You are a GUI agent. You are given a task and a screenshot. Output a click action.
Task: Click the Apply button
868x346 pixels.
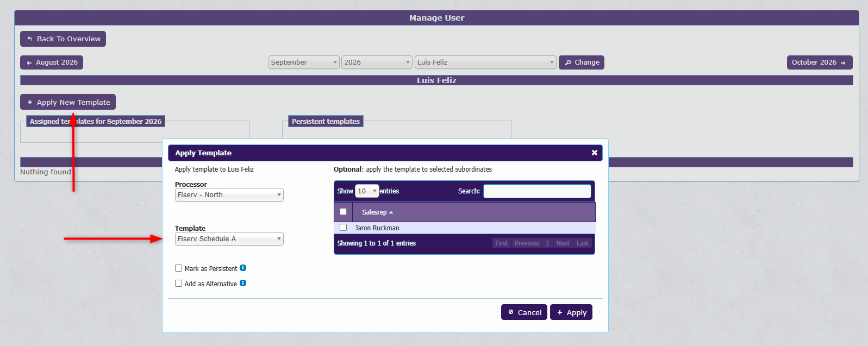pyautogui.click(x=571, y=312)
